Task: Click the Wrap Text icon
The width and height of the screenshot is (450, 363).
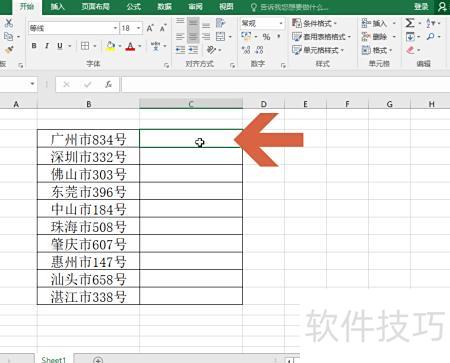Action: [220, 23]
